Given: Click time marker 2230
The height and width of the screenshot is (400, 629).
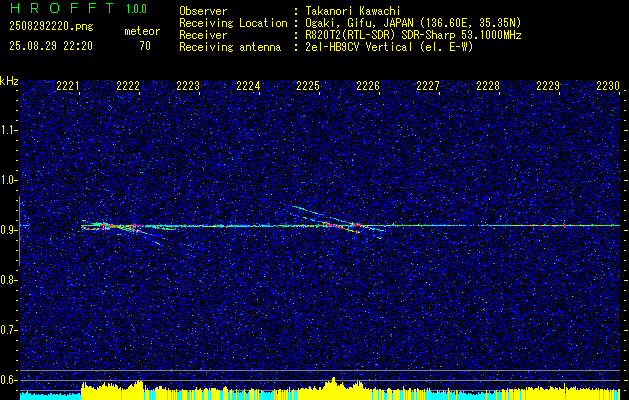Looking at the screenshot, I should 608,85.
